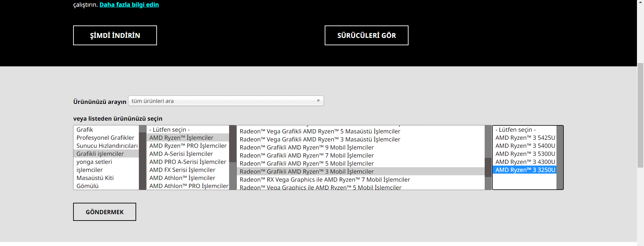644x246 pixels.
Task: Choose AMD Ryzen™ 3 5300U model
Action: 525,154
